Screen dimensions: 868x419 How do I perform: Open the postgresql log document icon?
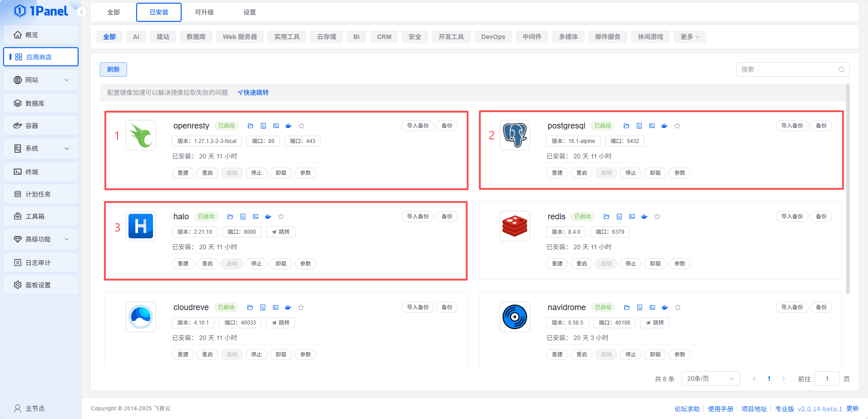(x=639, y=126)
